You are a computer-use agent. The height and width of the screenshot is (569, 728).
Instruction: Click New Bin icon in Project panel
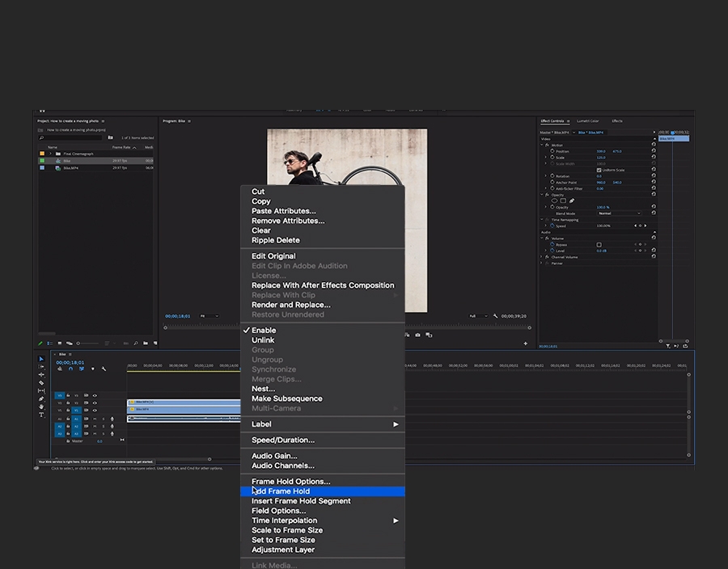tap(146, 344)
